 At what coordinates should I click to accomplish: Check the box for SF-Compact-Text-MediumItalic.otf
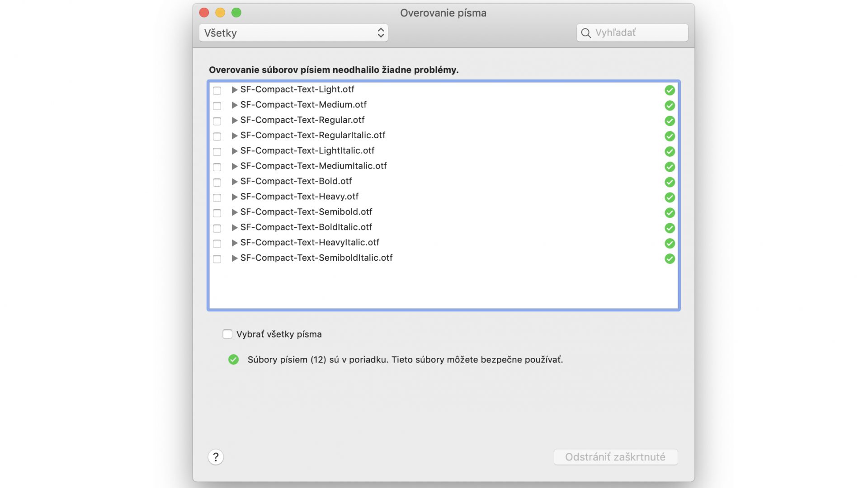click(217, 167)
